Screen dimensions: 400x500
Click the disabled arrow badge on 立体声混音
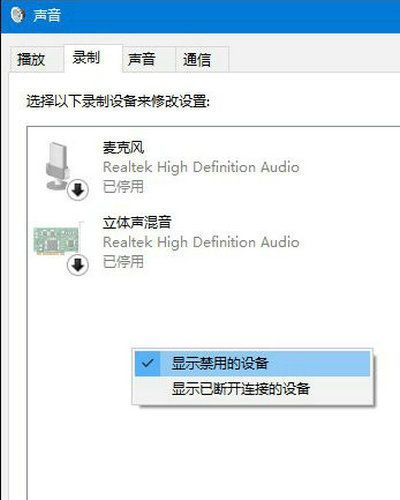pyautogui.click(x=77, y=265)
